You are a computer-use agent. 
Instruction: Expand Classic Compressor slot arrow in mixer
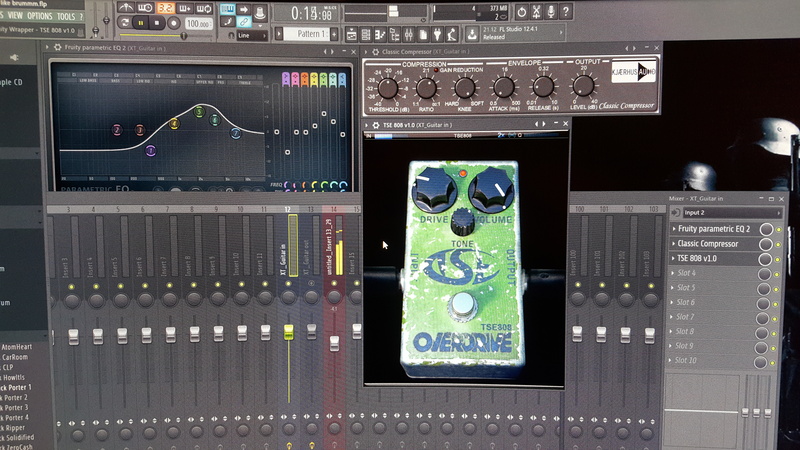pyautogui.click(x=673, y=244)
